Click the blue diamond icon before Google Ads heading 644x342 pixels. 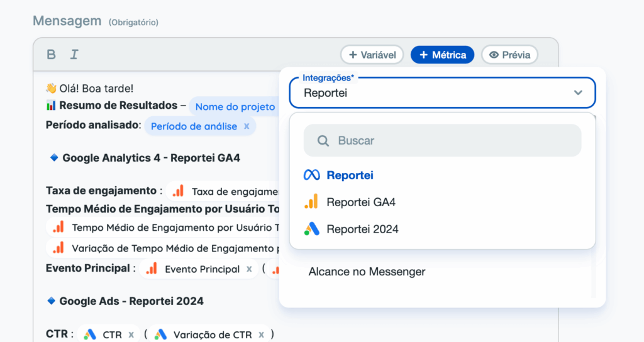(x=52, y=301)
